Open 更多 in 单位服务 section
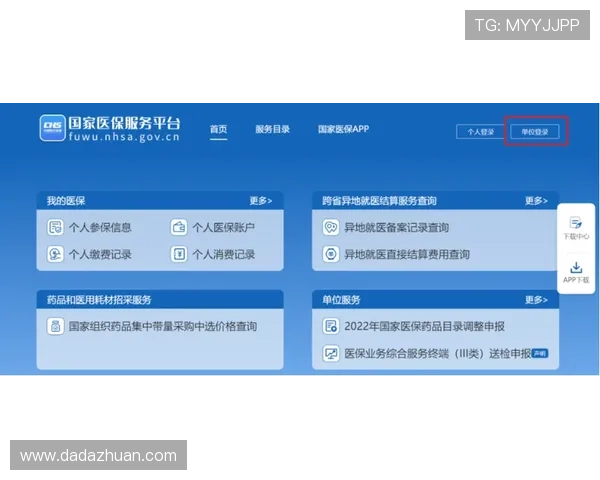The image size is (600, 480). (x=536, y=300)
